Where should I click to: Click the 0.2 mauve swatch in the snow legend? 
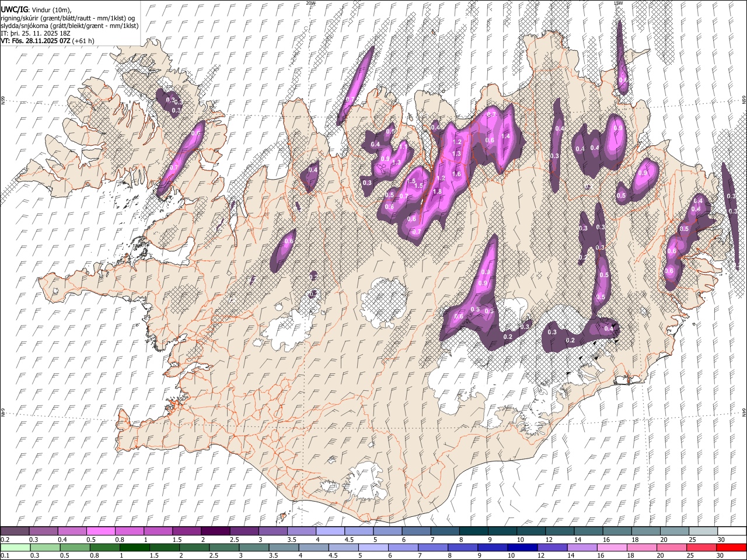[x=15, y=531]
